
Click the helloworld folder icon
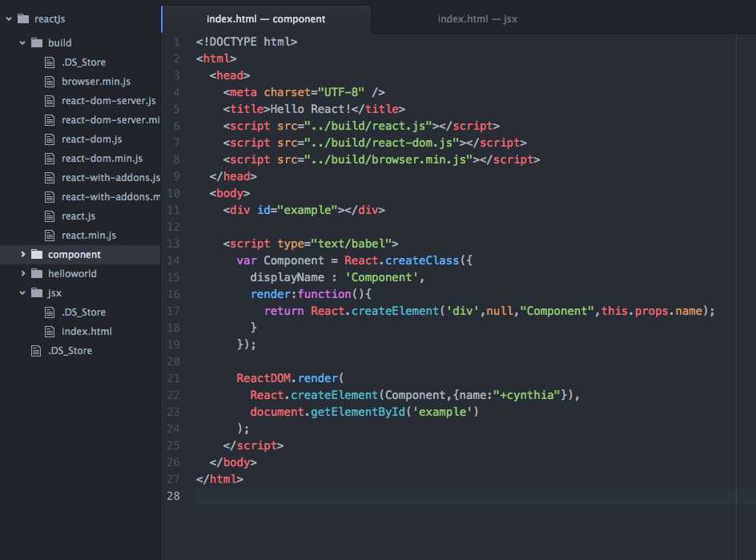(37, 273)
